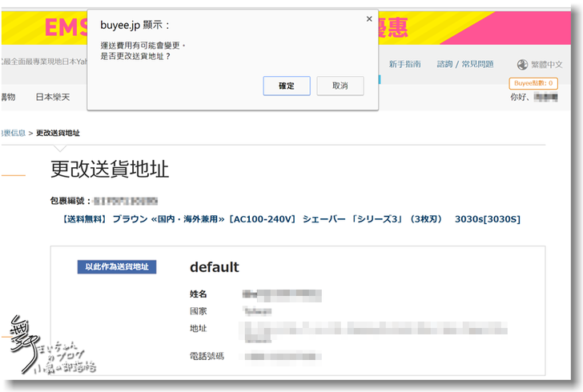Screen dimensions: 583x392
Task: Click the 包裹編號 label
Action: click(x=70, y=201)
